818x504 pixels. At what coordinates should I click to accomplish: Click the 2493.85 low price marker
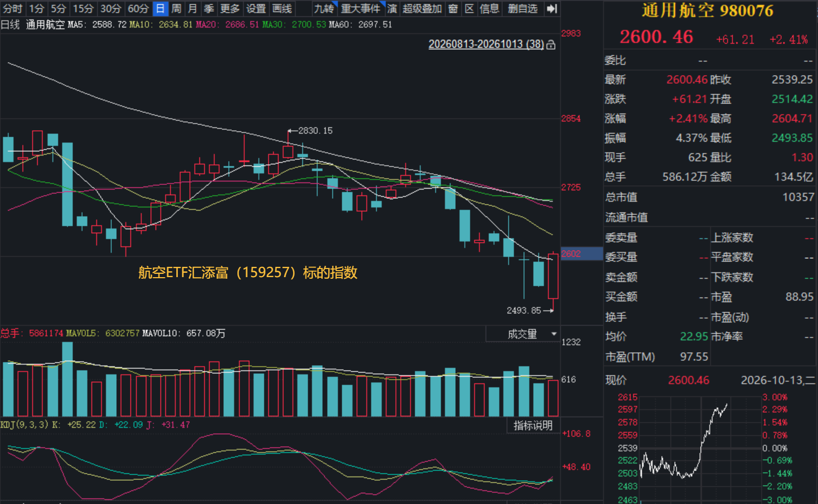point(524,311)
